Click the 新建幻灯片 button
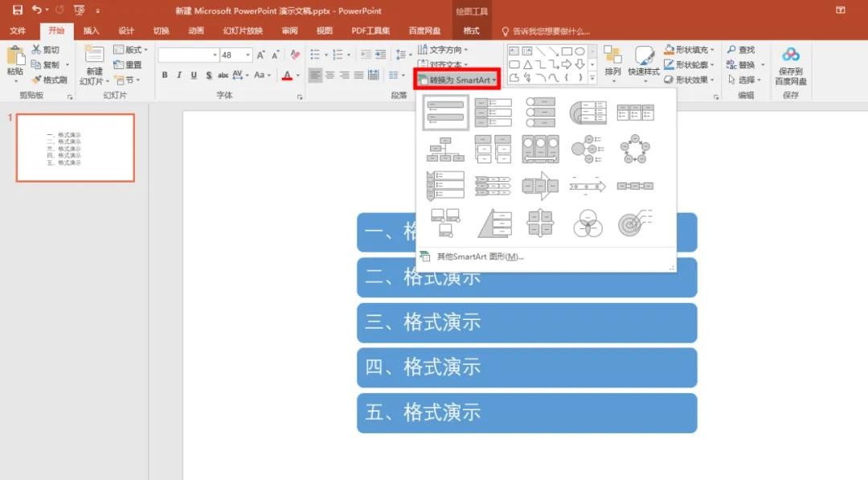Screen dimensions: 868x480 [95, 66]
